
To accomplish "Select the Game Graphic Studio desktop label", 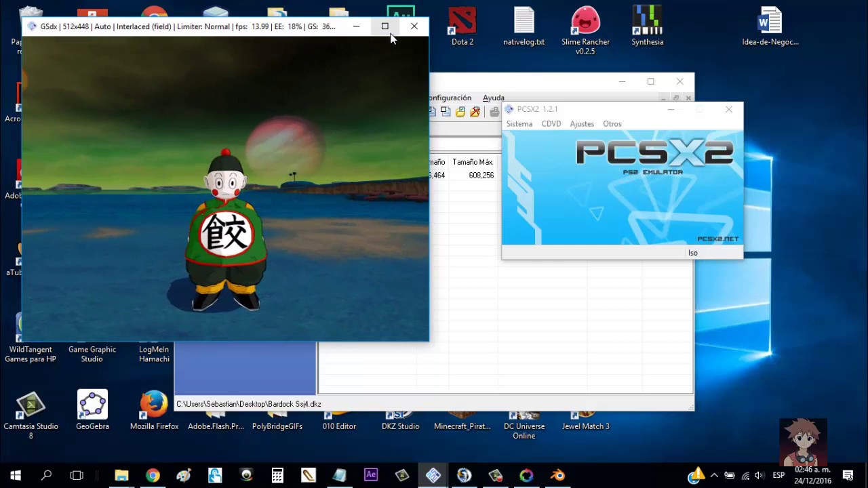I will point(92,354).
